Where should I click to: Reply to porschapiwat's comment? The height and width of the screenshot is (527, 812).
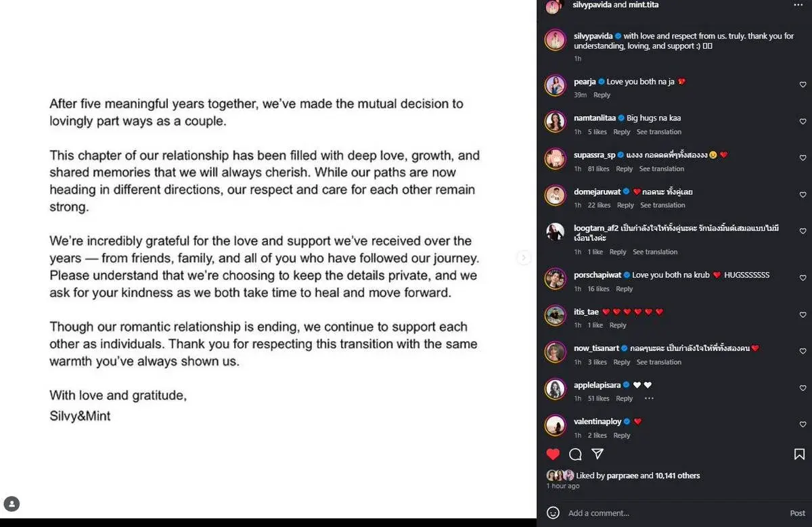point(624,289)
